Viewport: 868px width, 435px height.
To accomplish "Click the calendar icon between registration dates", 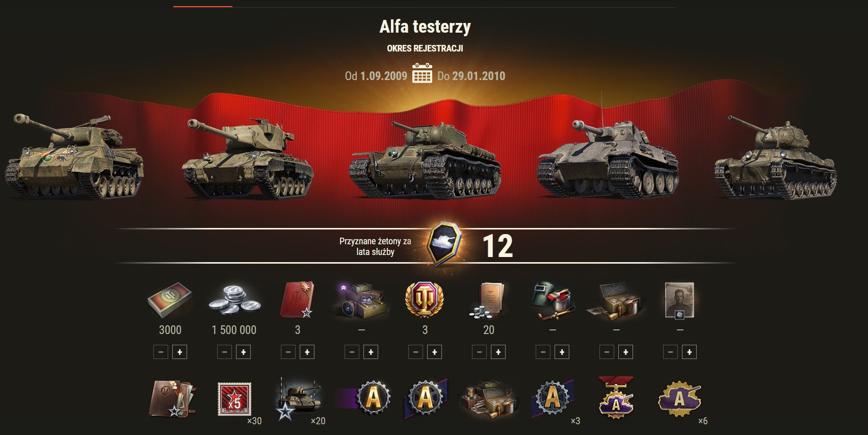I will pyautogui.click(x=422, y=73).
